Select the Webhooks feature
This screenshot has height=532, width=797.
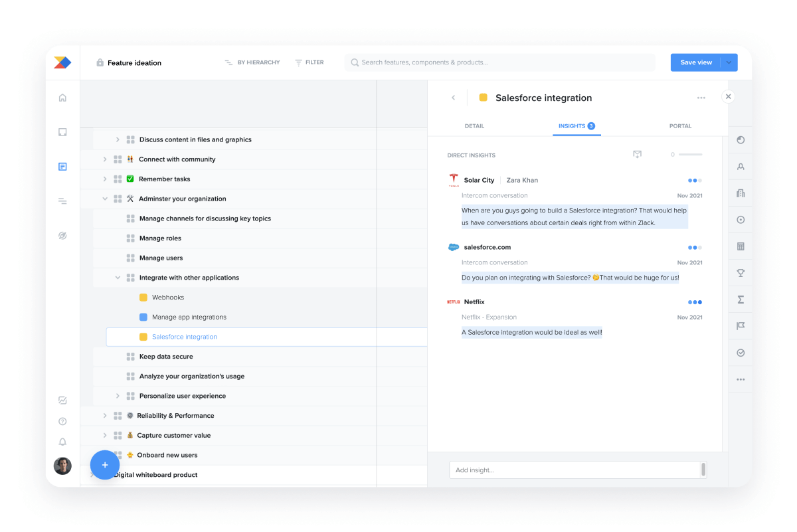click(x=168, y=298)
